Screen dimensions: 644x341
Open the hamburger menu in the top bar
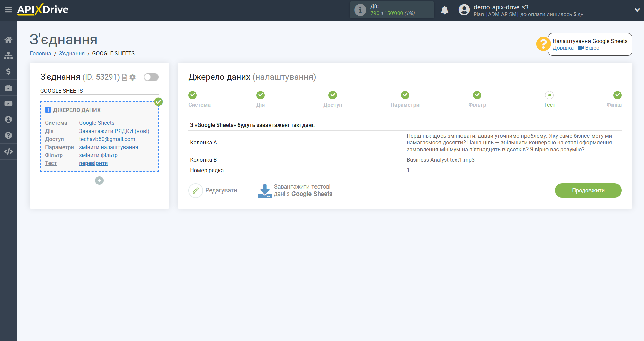point(8,10)
